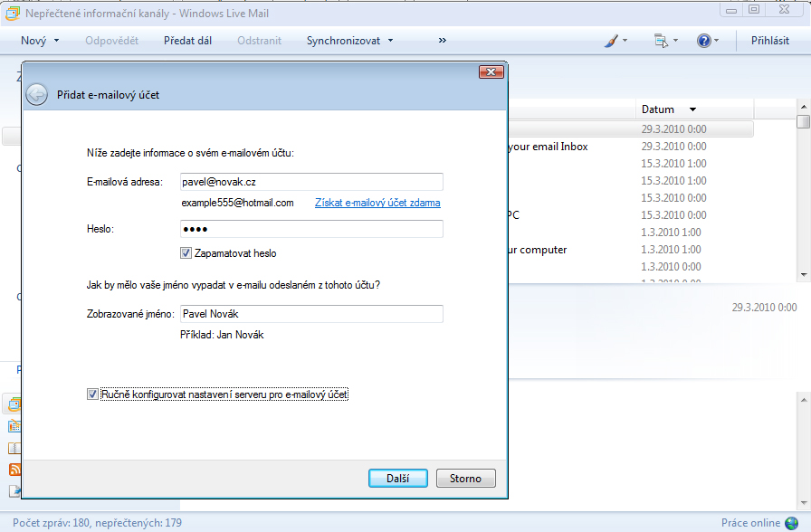Click the message list scrollbar thumb

803,121
